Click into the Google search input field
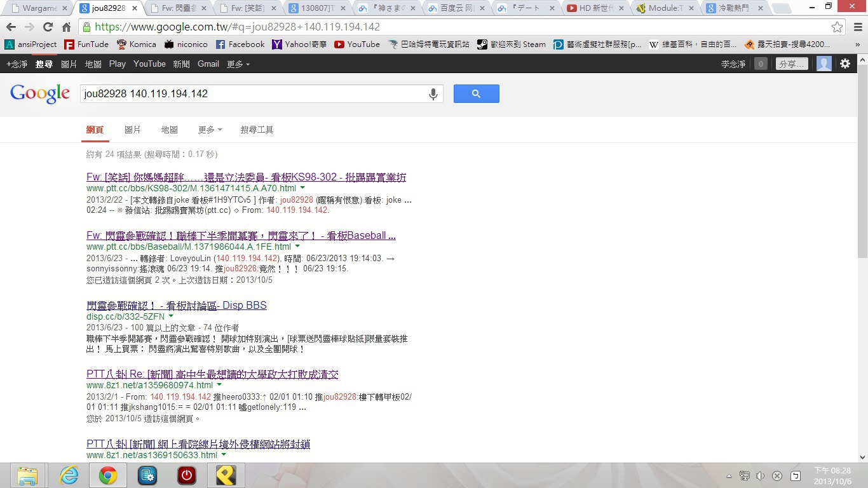This screenshot has height=488, width=868. point(254,94)
